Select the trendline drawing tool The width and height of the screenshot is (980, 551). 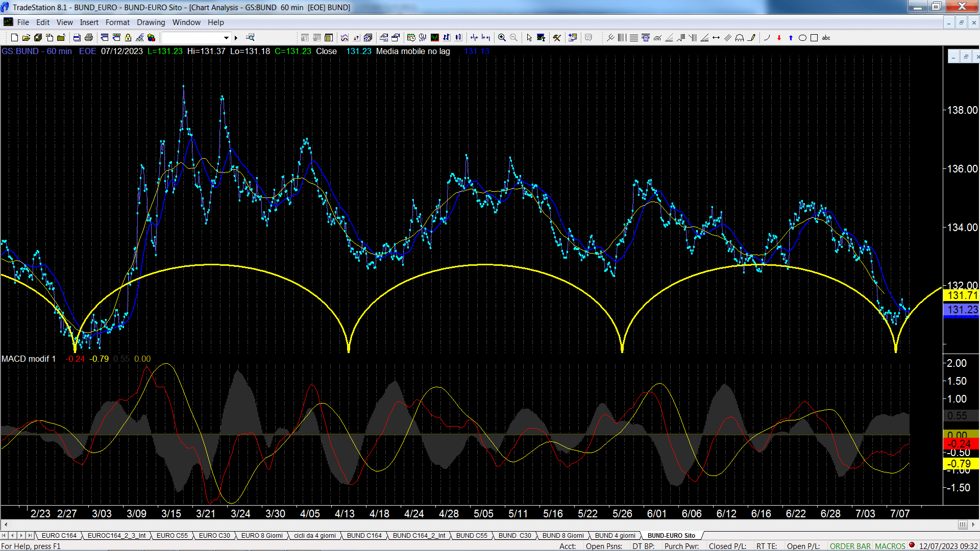coord(767,37)
